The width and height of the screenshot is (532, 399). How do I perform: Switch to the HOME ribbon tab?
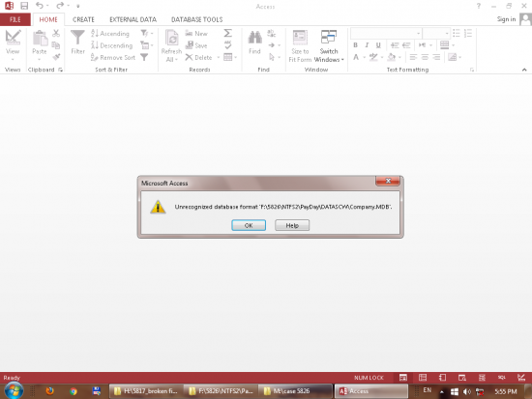pos(48,19)
